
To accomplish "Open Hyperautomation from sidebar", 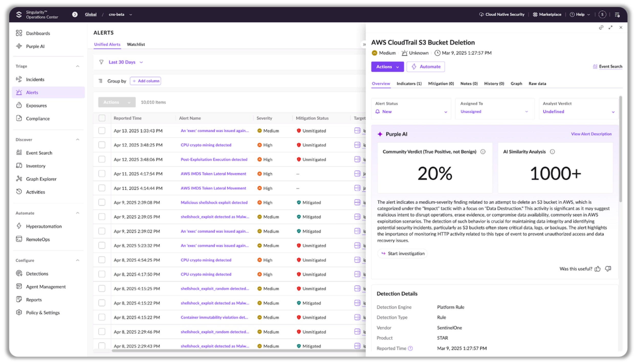I will [x=43, y=226].
